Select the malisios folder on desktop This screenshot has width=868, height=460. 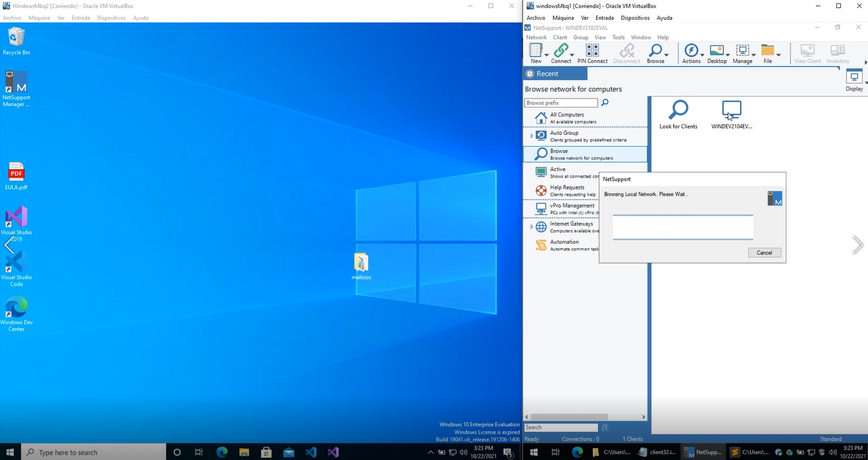(x=361, y=267)
